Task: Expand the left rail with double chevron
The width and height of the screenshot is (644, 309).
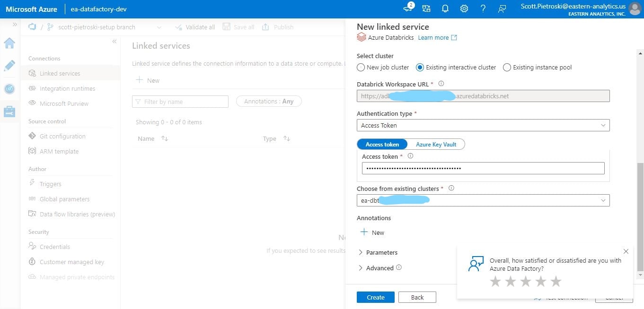Action: point(15,25)
